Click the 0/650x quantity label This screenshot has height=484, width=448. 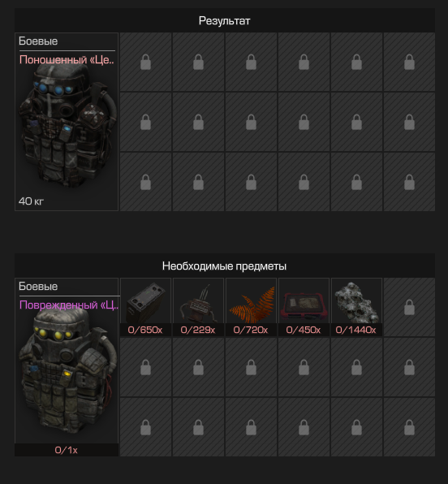145,330
